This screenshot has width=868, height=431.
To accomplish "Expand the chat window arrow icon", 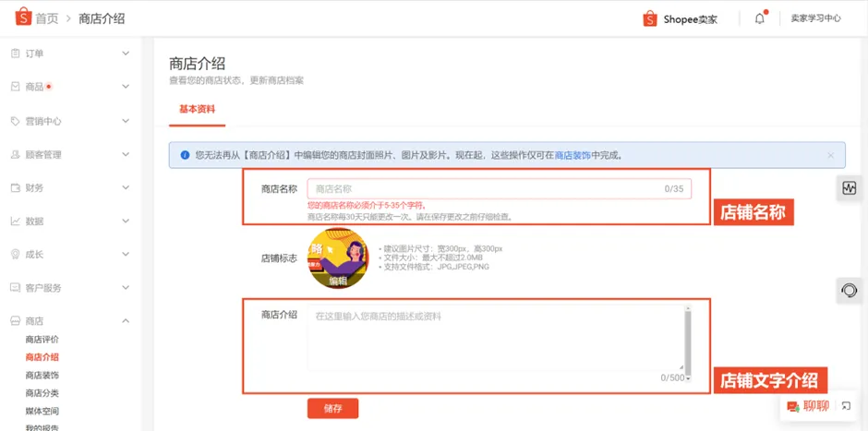I will pos(846,406).
